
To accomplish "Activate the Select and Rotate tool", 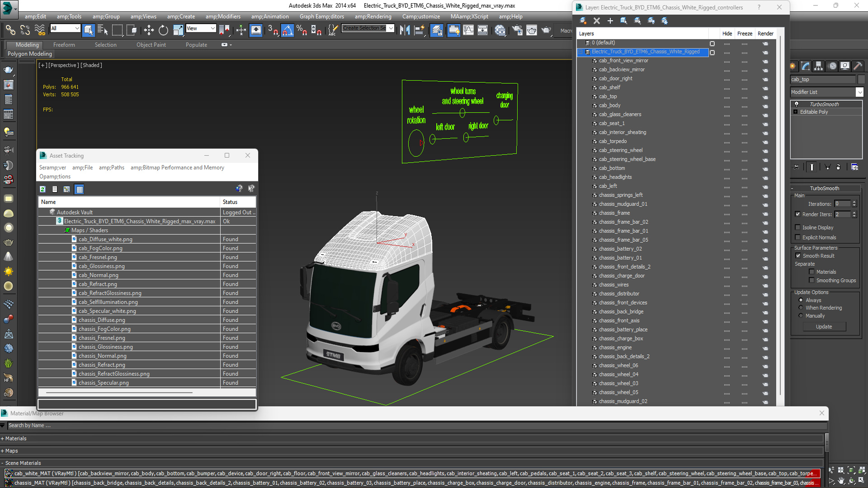I will click(x=163, y=30).
